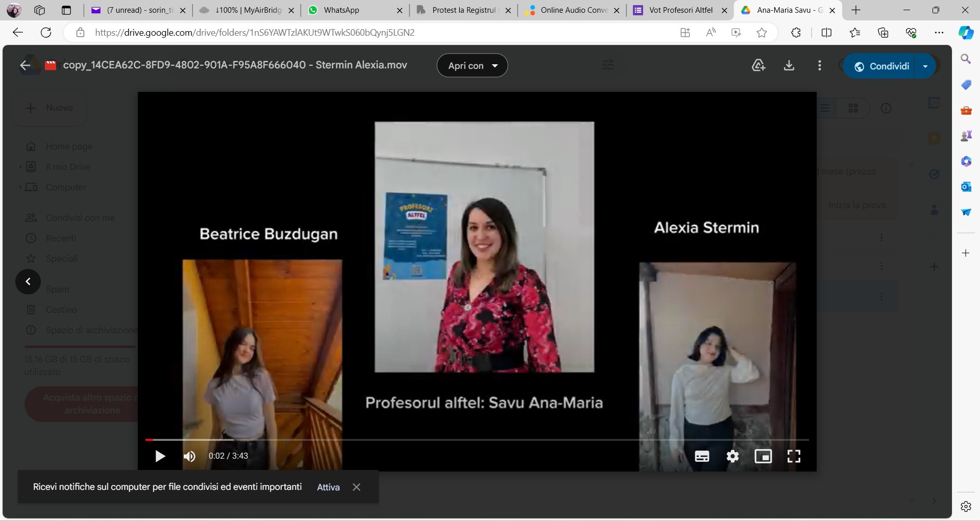Click the add shortcut to Drive icon
Viewport: 980px width, 521px height.
click(758, 65)
